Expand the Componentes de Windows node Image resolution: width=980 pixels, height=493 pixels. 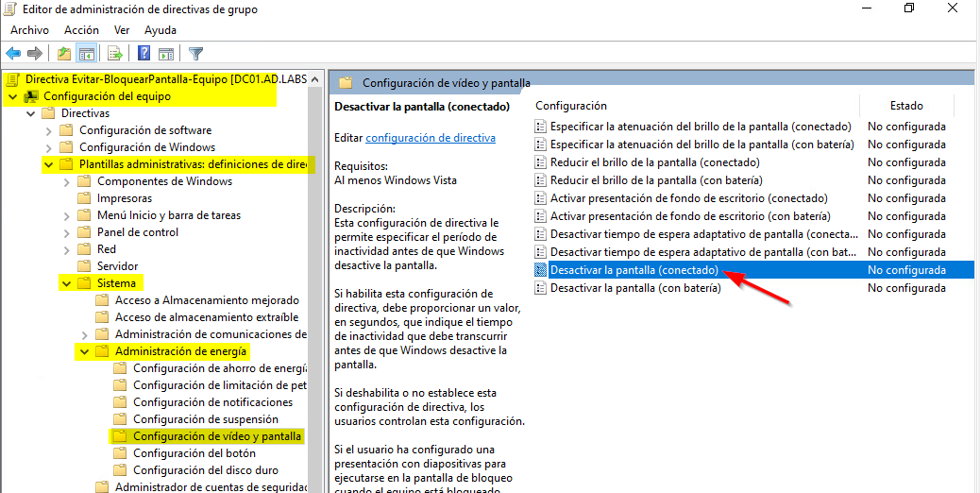(x=66, y=181)
